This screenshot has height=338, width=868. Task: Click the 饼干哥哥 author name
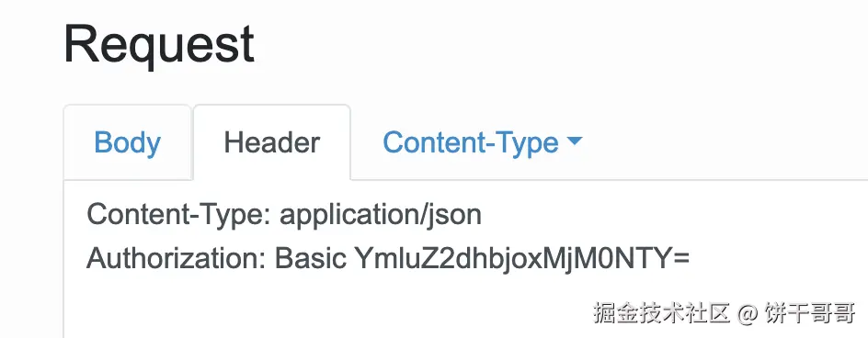(x=810, y=312)
